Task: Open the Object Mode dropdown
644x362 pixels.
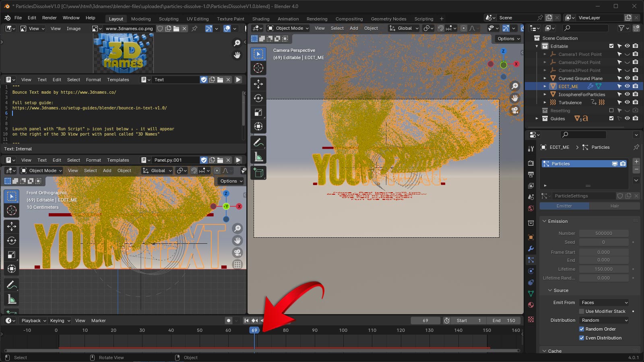Action: [288, 28]
